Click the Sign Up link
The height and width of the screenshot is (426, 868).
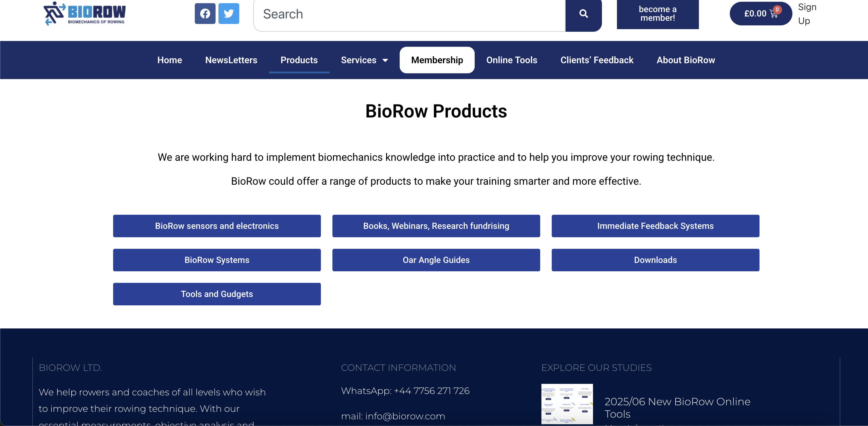pyautogui.click(x=807, y=14)
